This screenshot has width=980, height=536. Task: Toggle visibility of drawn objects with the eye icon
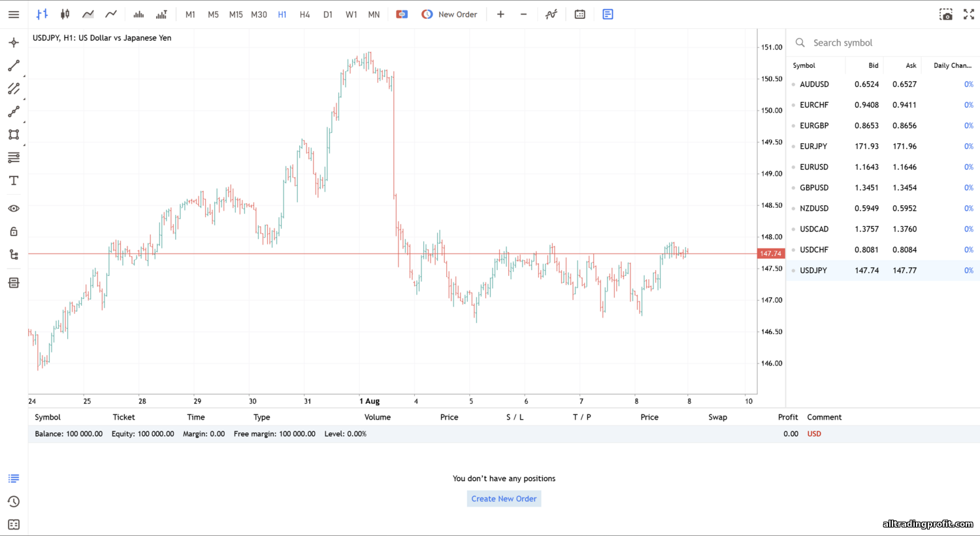click(14, 209)
